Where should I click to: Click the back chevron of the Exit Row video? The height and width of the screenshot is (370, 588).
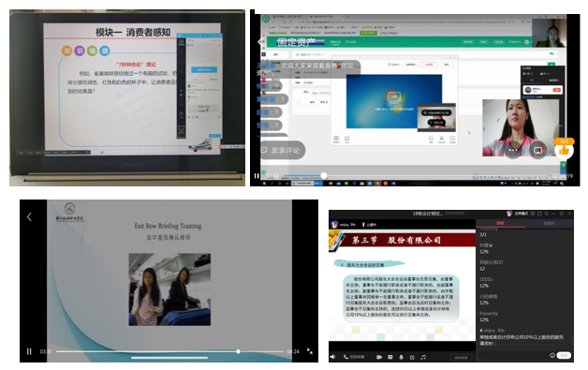[29, 216]
